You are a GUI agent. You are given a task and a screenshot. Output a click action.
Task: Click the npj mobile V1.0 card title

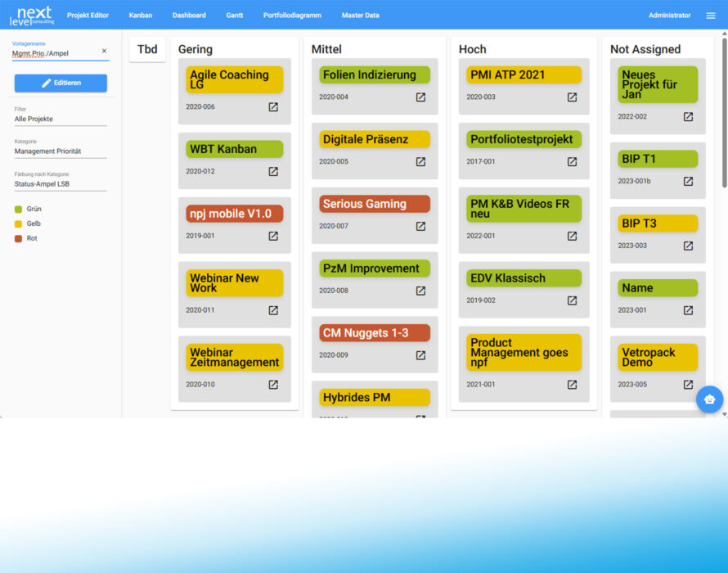[235, 214]
